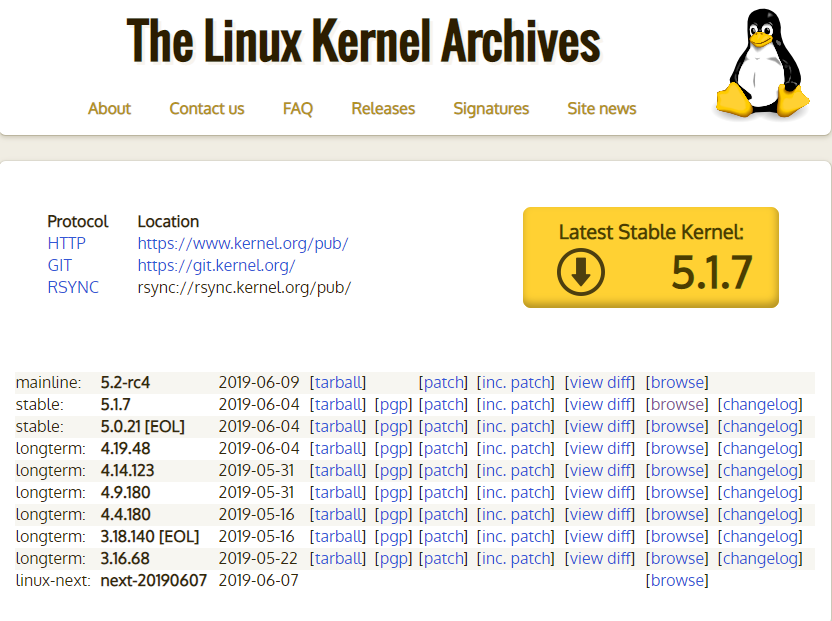Open patch for mainline 5.2-rc4
The image size is (832, 621).
click(443, 382)
